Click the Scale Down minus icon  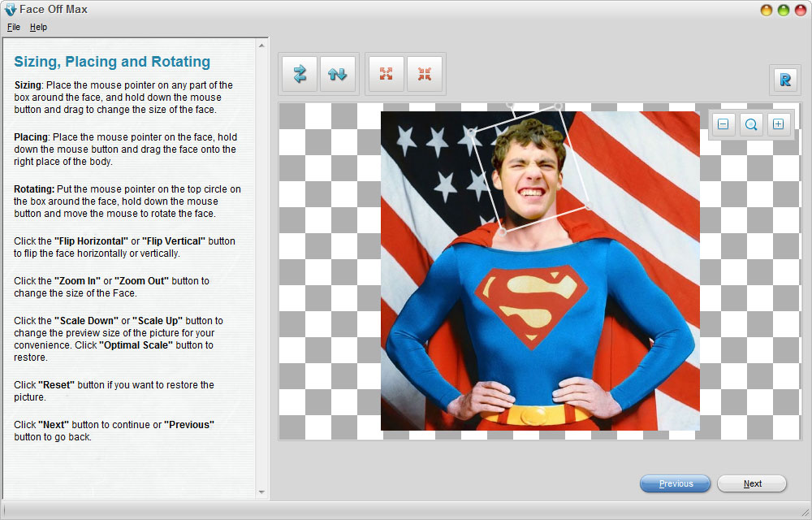click(x=723, y=124)
